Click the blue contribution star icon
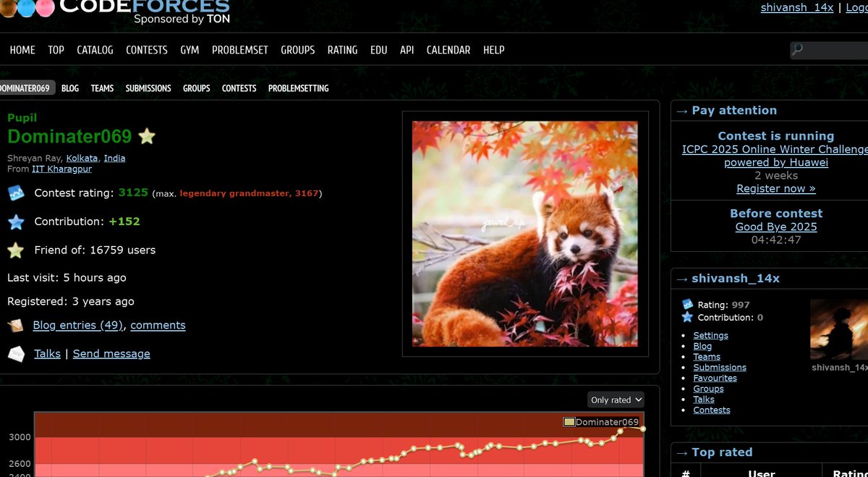This screenshot has height=477, width=868. pos(16,221)
